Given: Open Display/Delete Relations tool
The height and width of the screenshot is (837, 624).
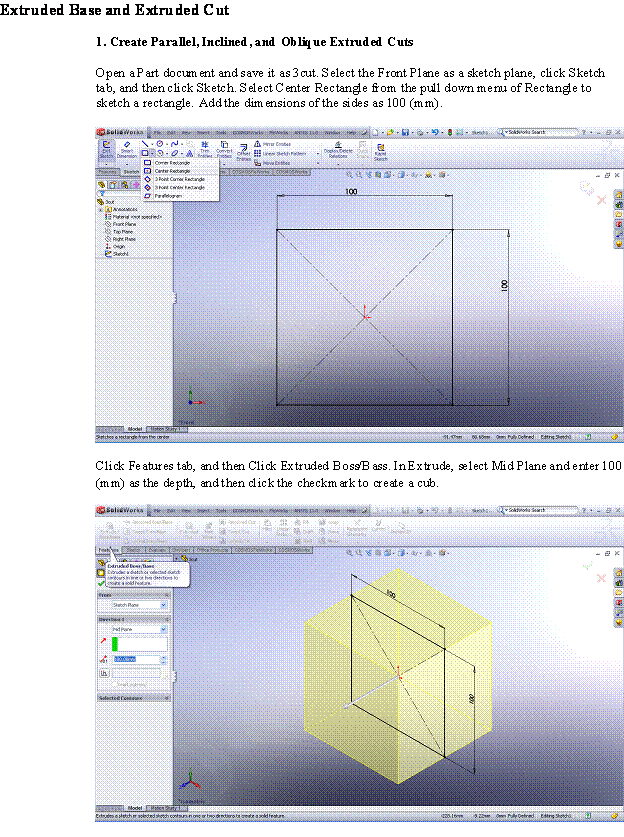Looking at the screenshot, I should pyautogui.click(x=337, y=150).
